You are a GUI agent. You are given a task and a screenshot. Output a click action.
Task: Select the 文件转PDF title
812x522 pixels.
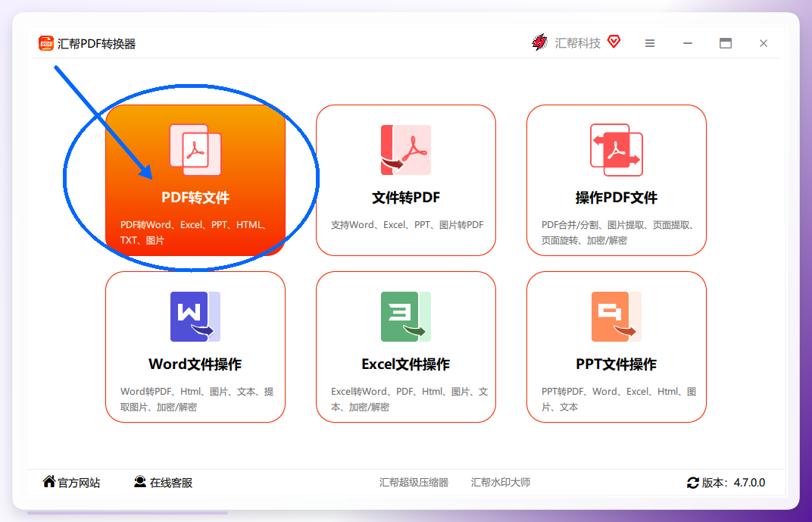406,197
